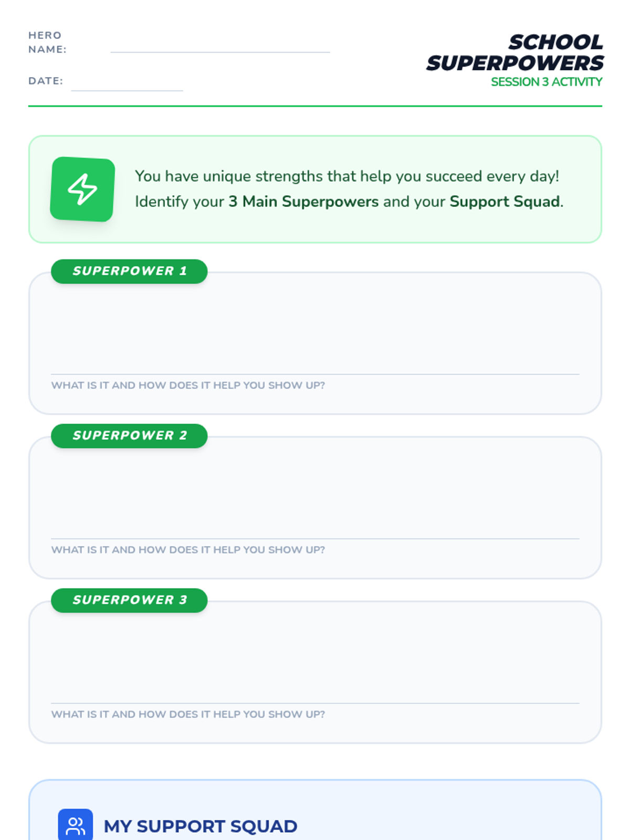
Task: Click the Date label
Action: point(45,81)
